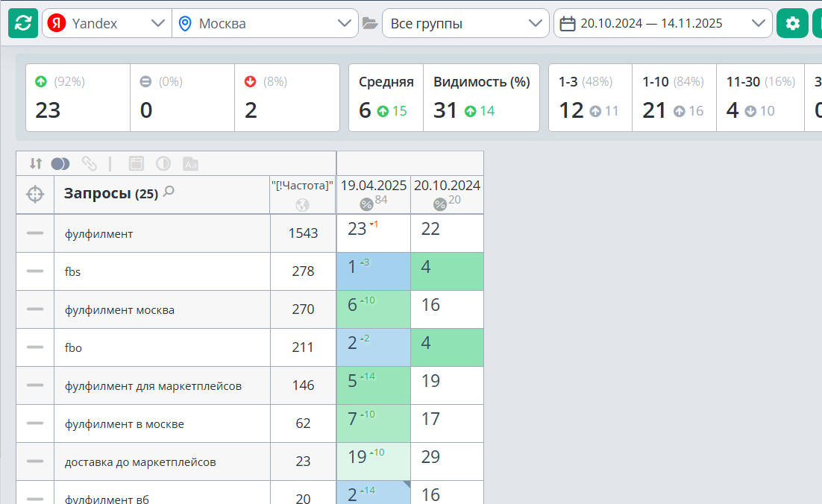Click the dash icon in the fbo row

coord(35,347)
